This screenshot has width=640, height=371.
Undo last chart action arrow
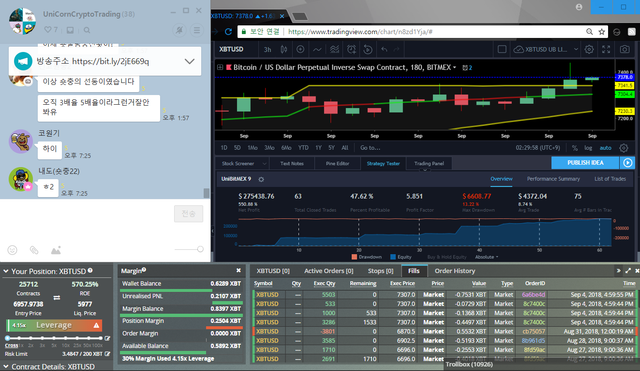(x=384, y=49)
